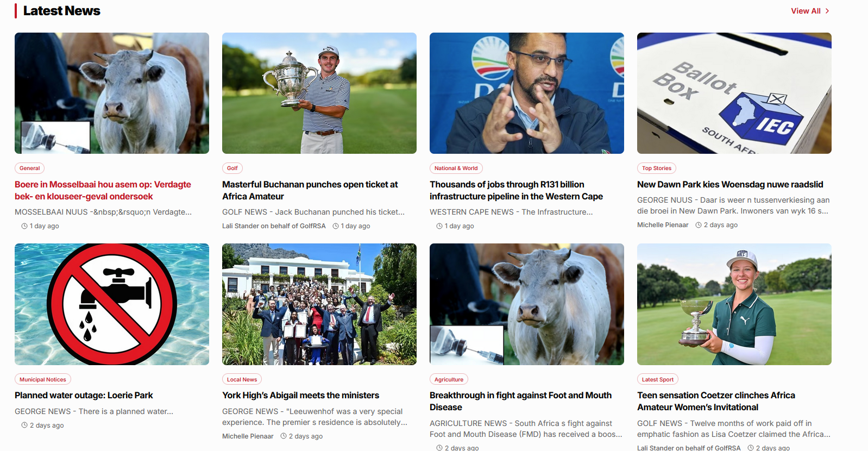Read 'Planned water outage: Loerie Park' article

84,396
